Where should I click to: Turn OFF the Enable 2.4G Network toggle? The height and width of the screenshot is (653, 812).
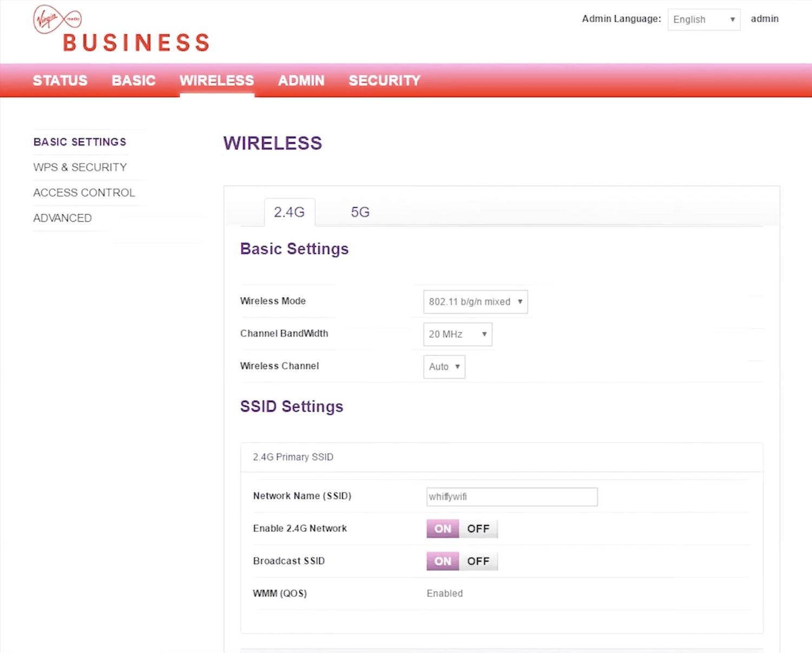[x=478, y=529]
